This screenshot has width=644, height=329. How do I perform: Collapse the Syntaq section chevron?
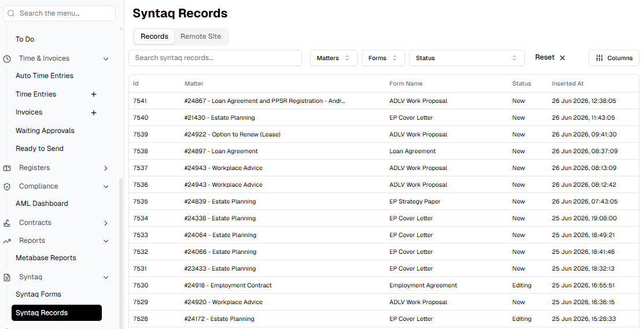105,278
